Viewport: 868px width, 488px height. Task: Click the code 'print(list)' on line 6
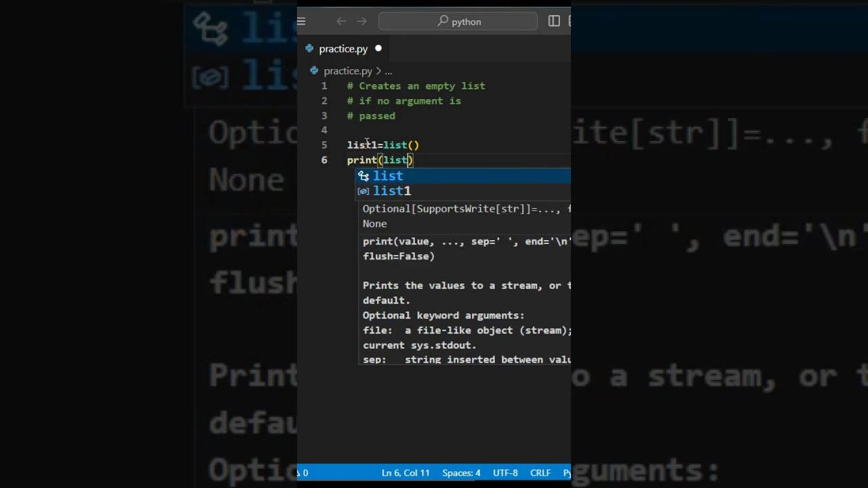pyautogui.click(x=380, y=160)
